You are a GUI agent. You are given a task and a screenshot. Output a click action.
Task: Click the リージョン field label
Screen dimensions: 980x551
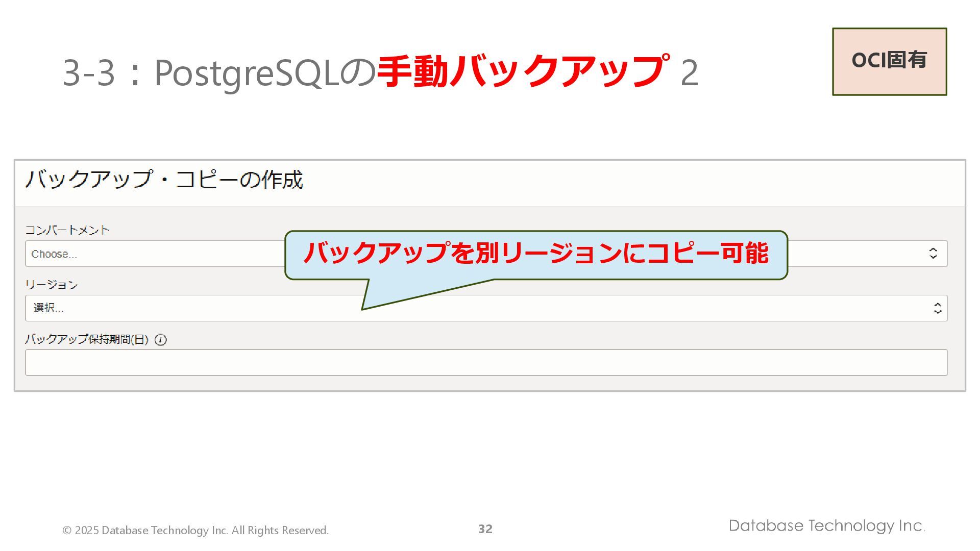[x=52, y=285]
